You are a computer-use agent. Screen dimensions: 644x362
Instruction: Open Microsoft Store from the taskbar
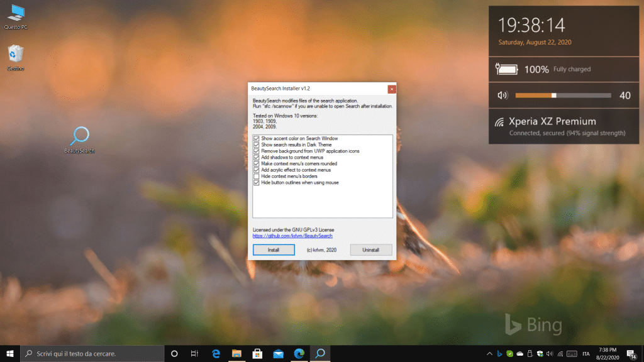click(x=257, y=353)
